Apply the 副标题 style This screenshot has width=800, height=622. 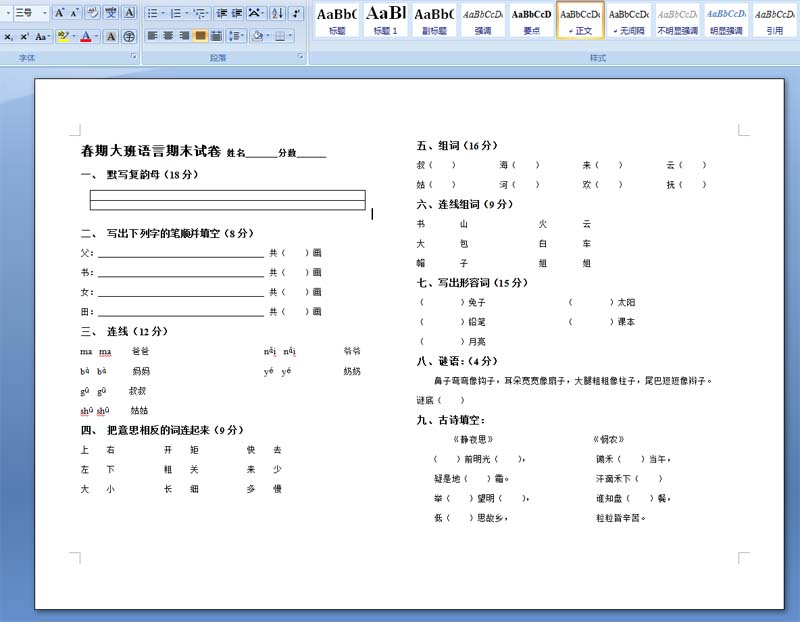pyautogui.click(x=434, y=19)
